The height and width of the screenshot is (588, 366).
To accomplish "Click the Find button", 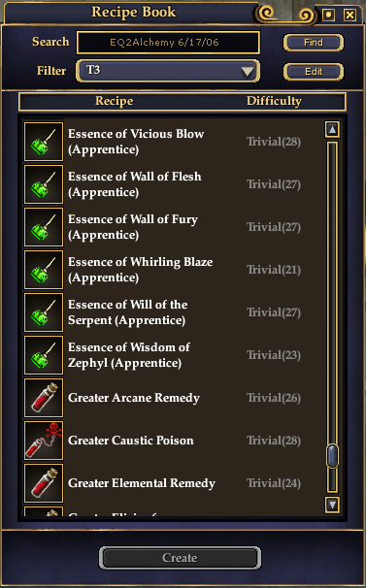I will 313,43.
